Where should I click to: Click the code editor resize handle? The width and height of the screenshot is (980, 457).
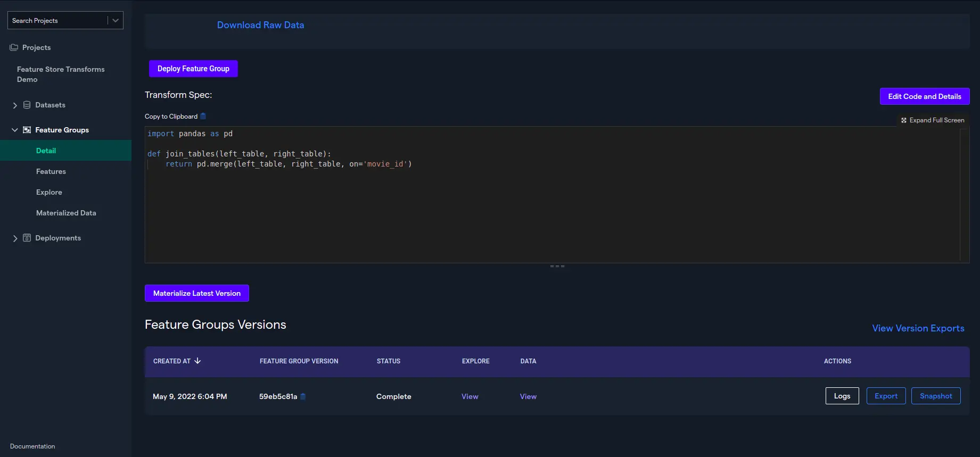point(557,266)
